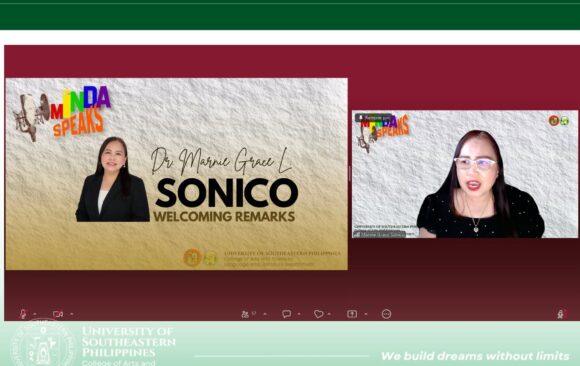Open the More options ellipsis button
This screenshot has height=366, width=580.
[x=386, y=314]
